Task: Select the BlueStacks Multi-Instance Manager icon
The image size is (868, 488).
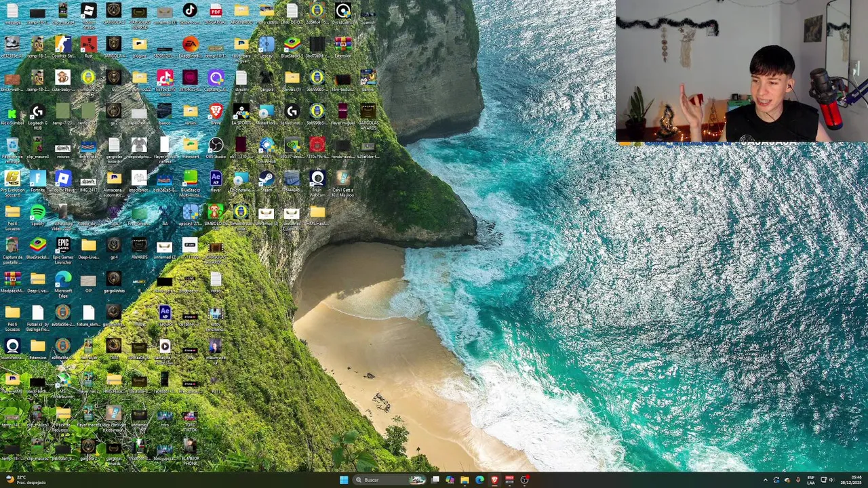Action: 191,182
